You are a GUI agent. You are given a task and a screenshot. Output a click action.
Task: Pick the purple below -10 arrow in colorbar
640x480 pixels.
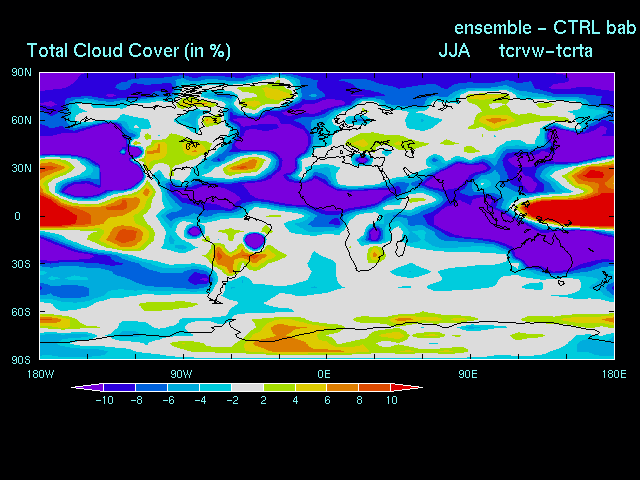(87, 387)
